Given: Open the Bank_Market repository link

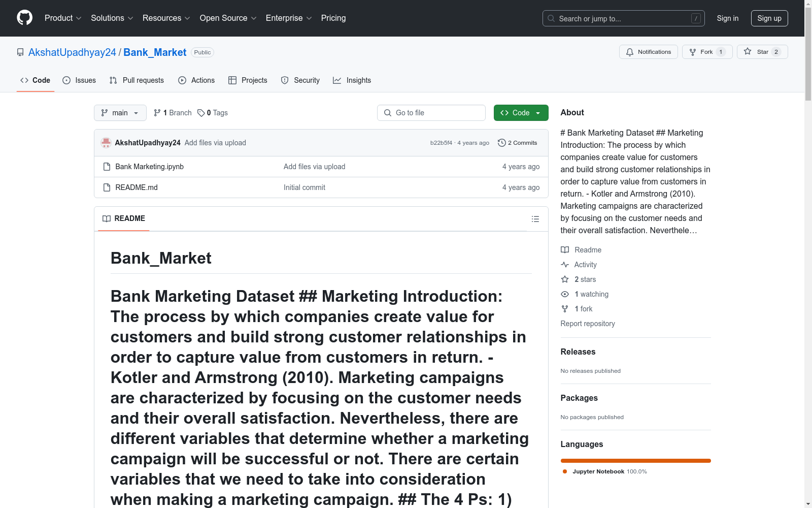Looking at the screenshot, I should 155,52.
